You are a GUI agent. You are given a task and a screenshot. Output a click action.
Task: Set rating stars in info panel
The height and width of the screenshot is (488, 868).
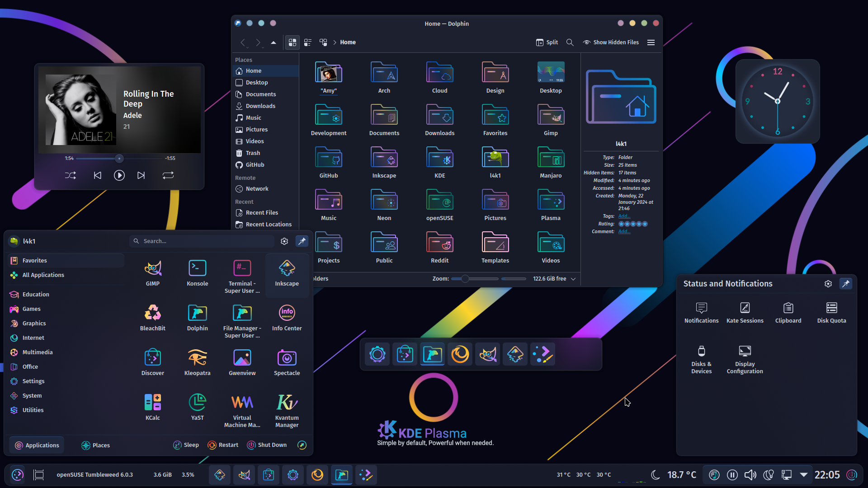pos(632,224)
